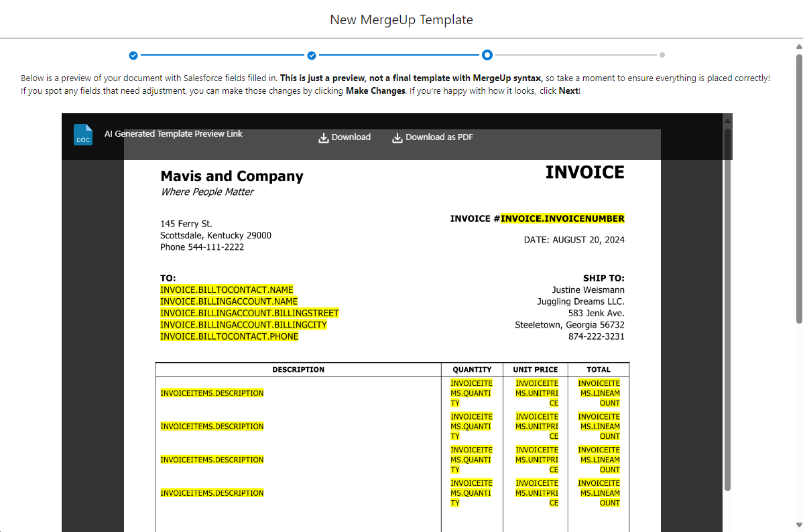Click the outer page vertical scrollbar thumb
This screenshot has width=803, height=532.
tap(799, 188)
